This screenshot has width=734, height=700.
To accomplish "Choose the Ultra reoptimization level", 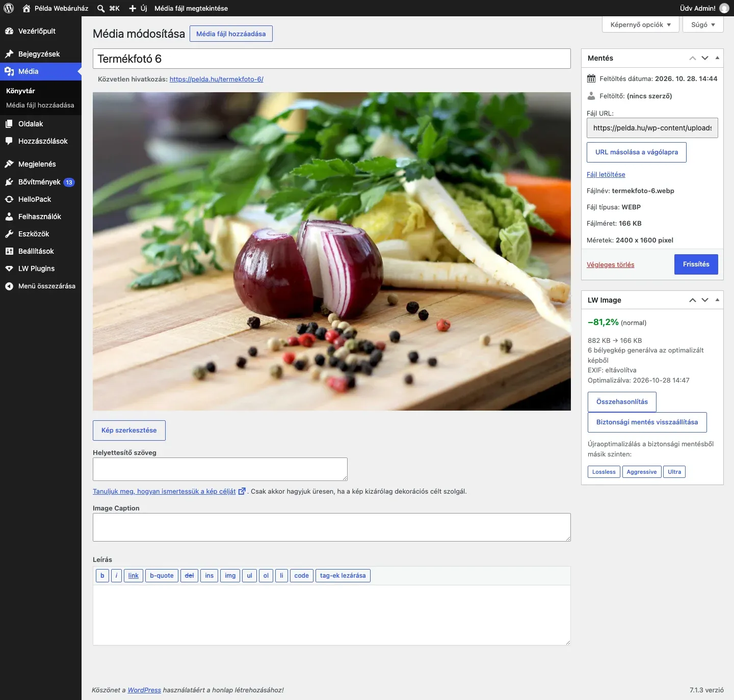I will (674, 472).
